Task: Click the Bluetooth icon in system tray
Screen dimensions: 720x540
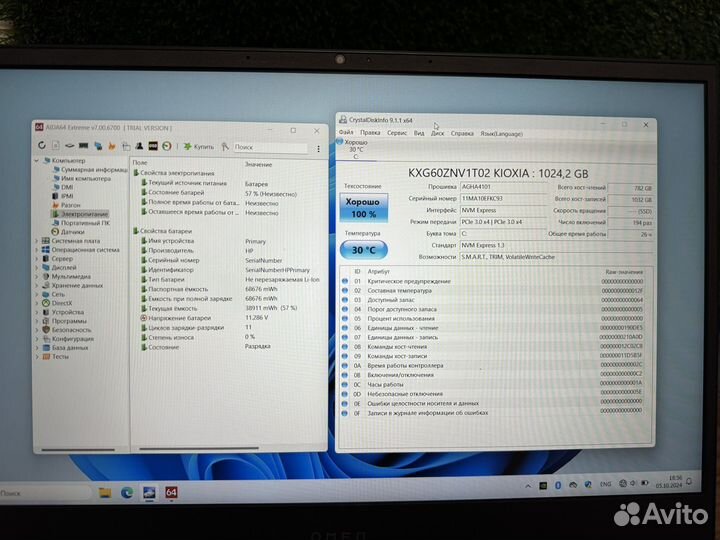Action: point(558,485)
